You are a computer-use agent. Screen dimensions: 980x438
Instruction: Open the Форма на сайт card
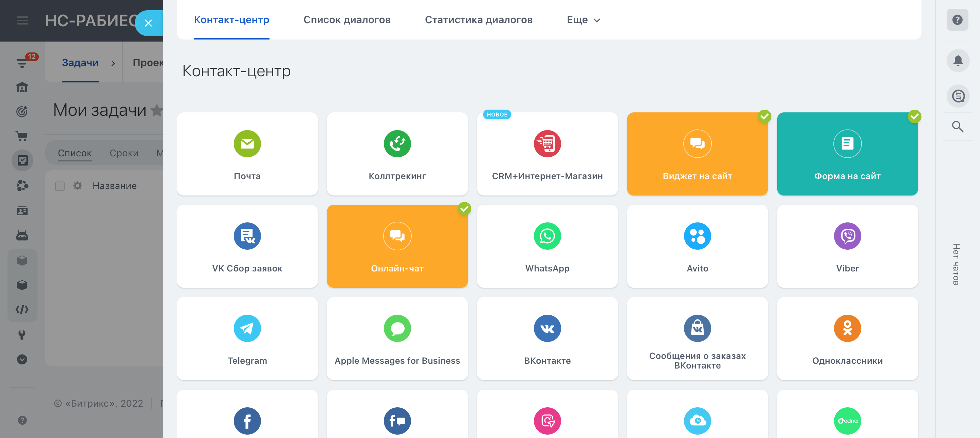[847, 154]
